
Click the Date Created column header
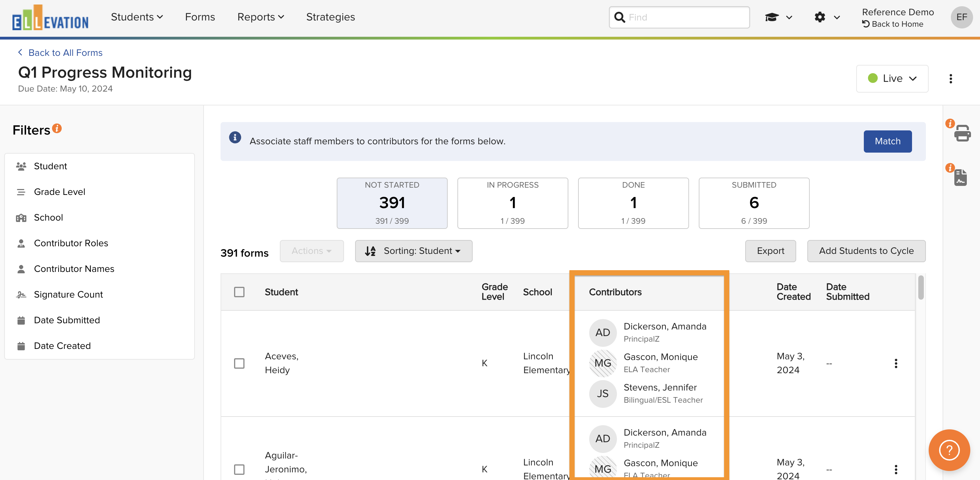click(x=793, y=292)
